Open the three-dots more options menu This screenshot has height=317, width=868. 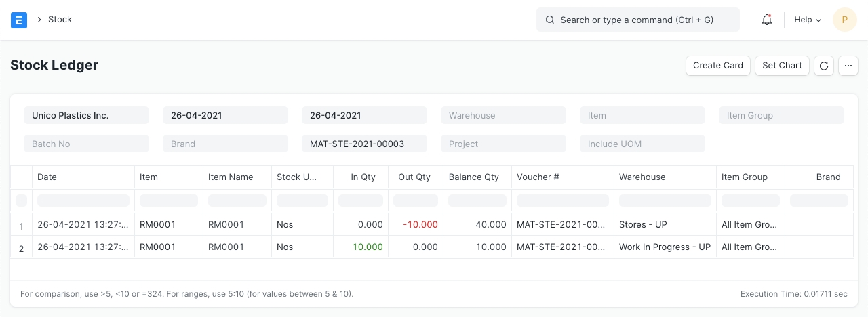848,66
